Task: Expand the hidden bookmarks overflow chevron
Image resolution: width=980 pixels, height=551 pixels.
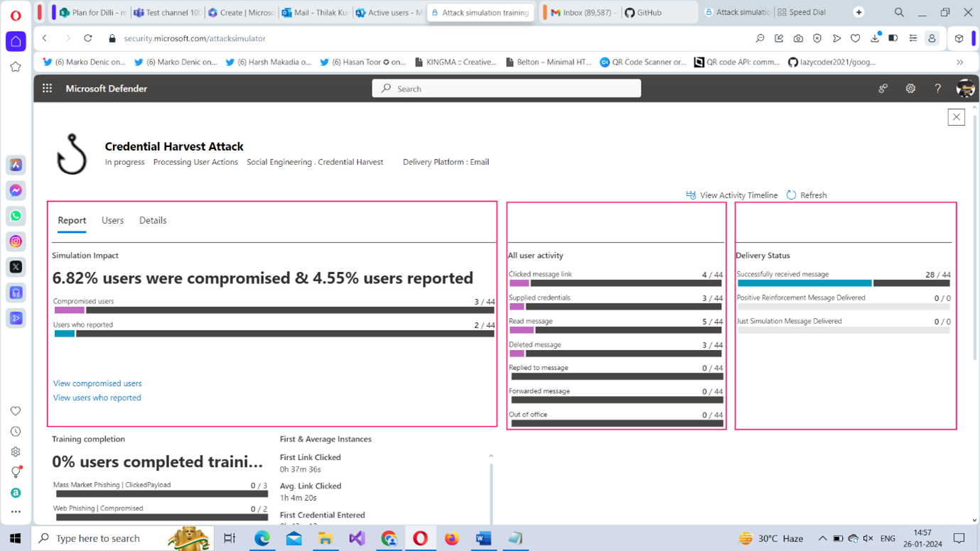Action: tap(960, 62)
